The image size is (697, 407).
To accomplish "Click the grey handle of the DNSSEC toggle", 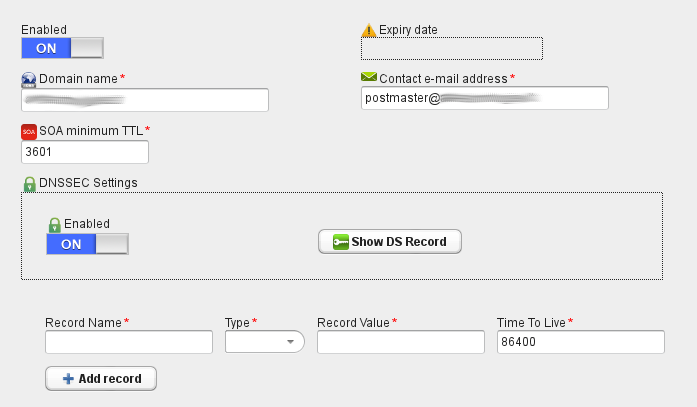I will coord(112,244).
